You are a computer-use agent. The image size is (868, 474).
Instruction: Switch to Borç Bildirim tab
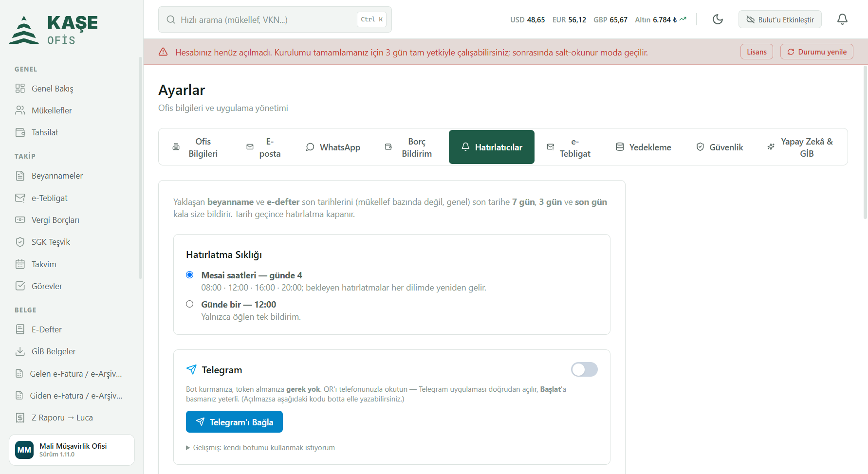pos(409,147)
